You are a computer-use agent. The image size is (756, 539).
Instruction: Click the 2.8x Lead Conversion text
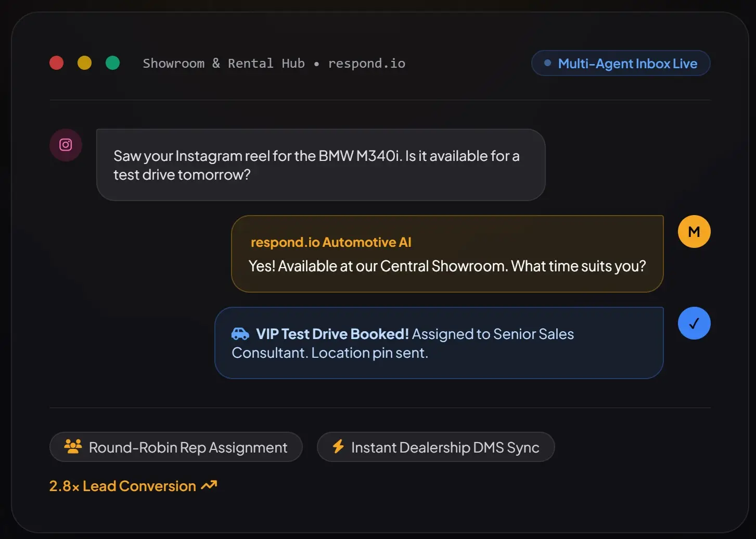tap(123, 486)
